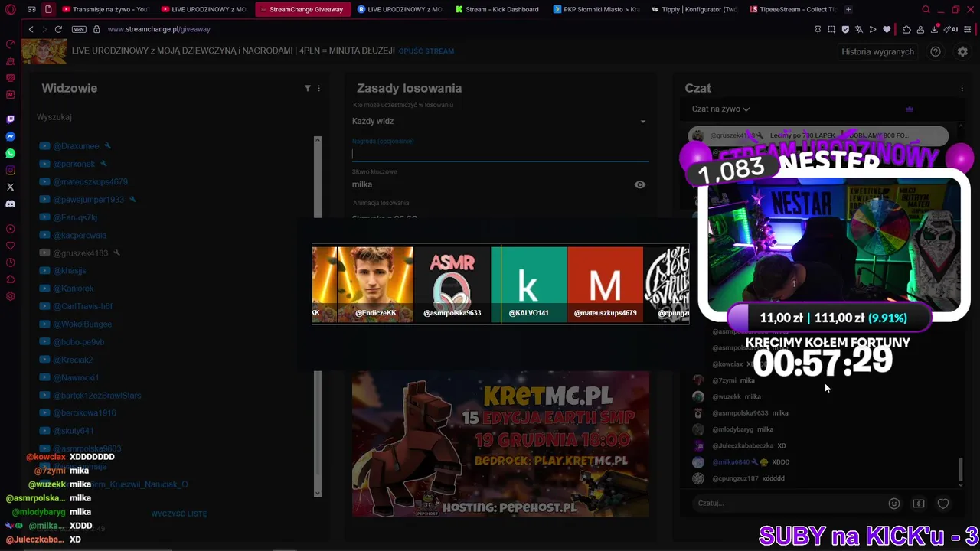
Task: Click @KALVO141 roulette card
Action: point(528,285)
